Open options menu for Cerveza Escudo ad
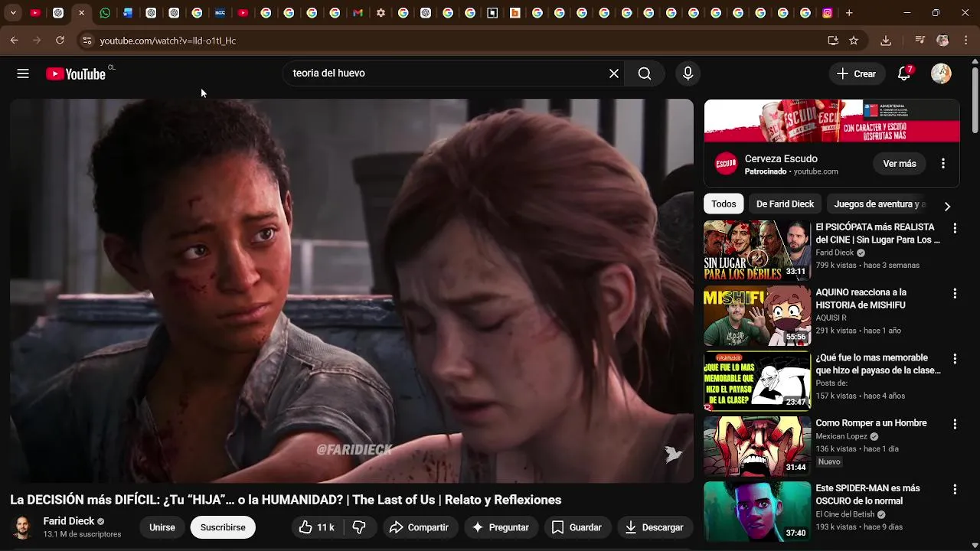 [943, 164]
